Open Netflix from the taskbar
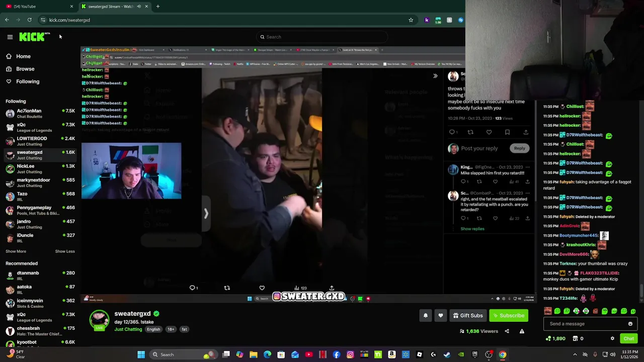 (x=323, y=354)
